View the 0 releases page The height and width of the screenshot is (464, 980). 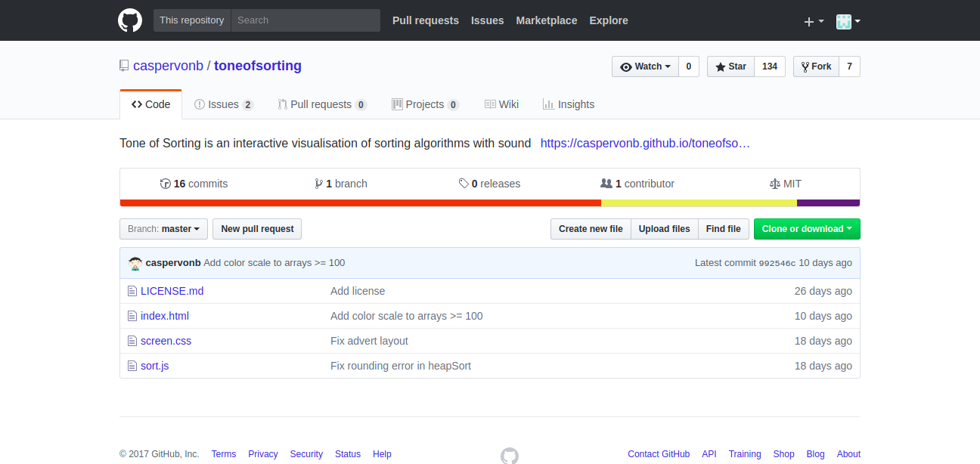[489, 184]
